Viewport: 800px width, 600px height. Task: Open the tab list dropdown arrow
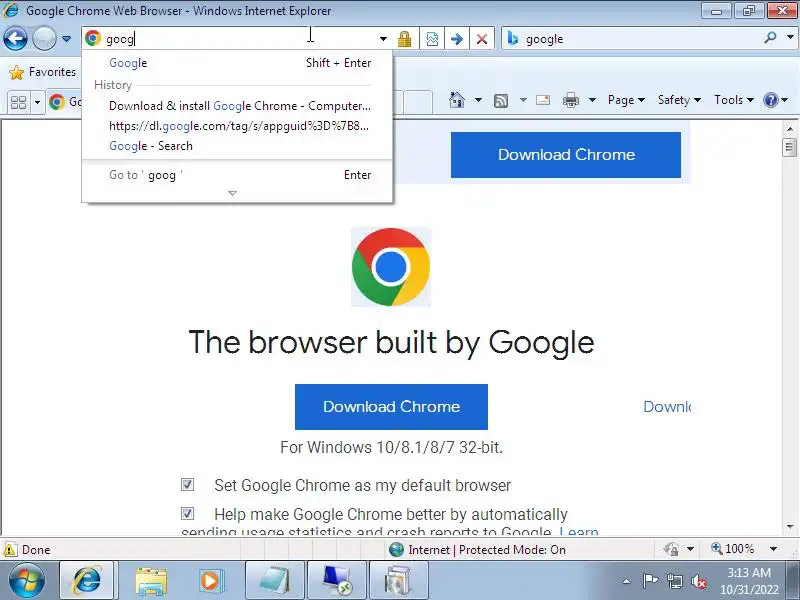(37, 102)
